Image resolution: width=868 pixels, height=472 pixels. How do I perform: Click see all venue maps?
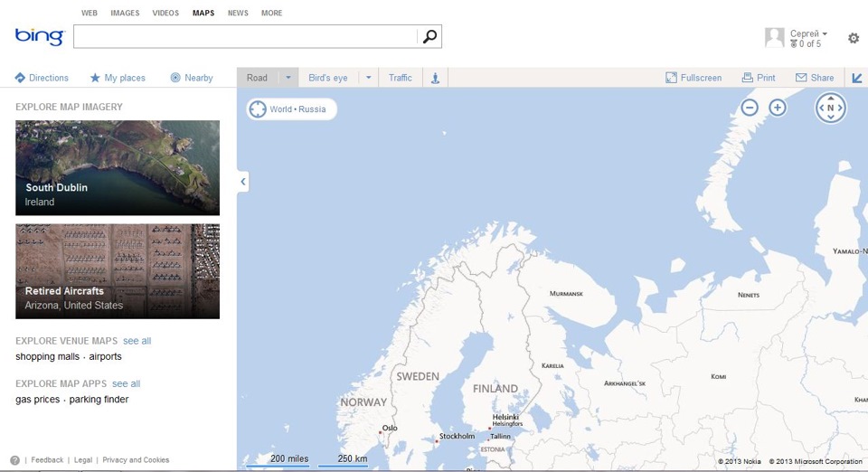[137, 341]
